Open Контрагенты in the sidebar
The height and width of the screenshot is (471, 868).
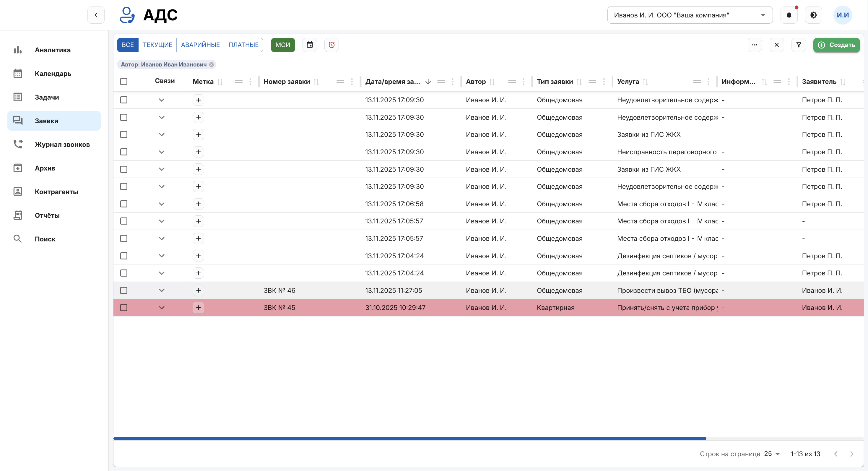pos(54,192)
